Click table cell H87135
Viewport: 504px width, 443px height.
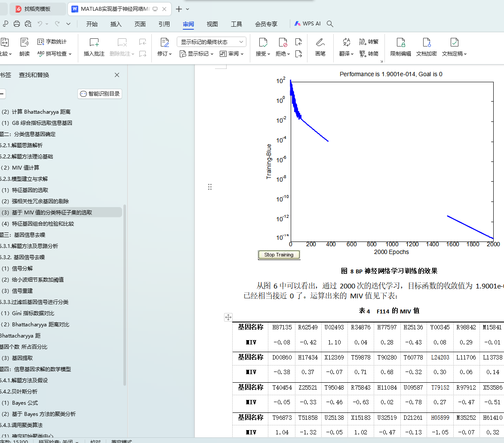tap(282, 327)
